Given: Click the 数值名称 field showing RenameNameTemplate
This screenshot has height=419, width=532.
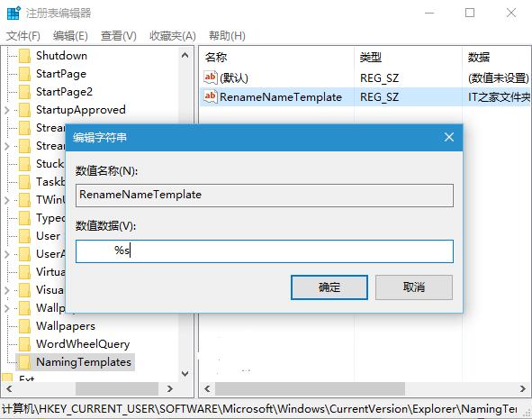Looking at the screenshot, I should coord(265,196).
